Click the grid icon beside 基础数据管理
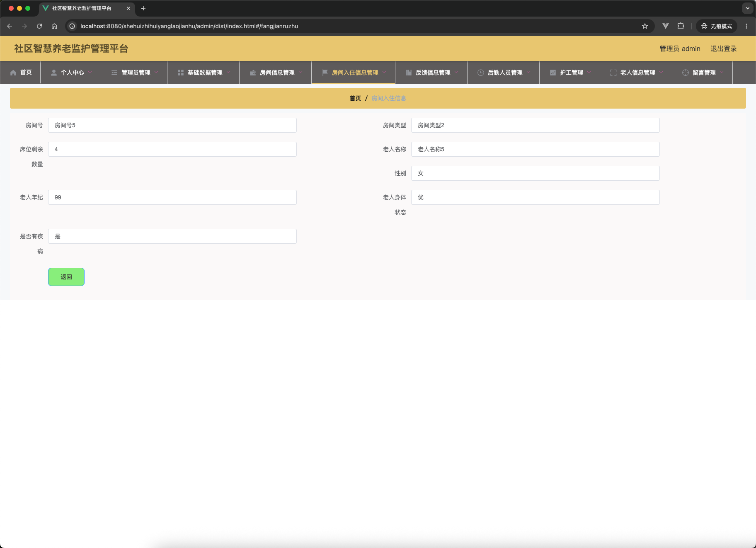Image resolution: width=756 pixels, height=548 pixels. [x=181, y=73]
